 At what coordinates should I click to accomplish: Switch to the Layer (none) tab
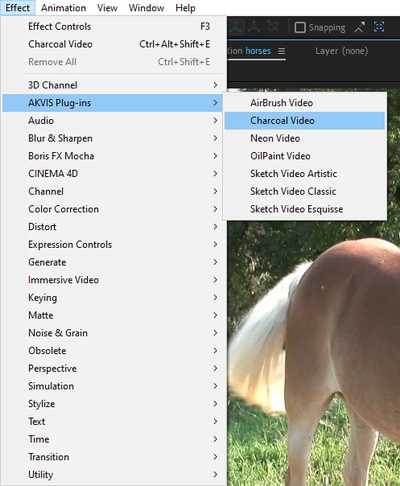pyautogui.click(x=341, y=51)
